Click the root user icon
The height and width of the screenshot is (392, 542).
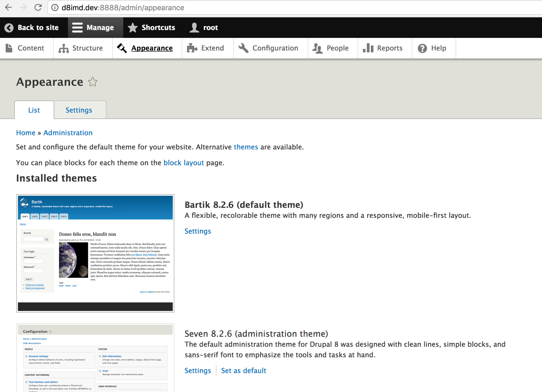(194, 28)
